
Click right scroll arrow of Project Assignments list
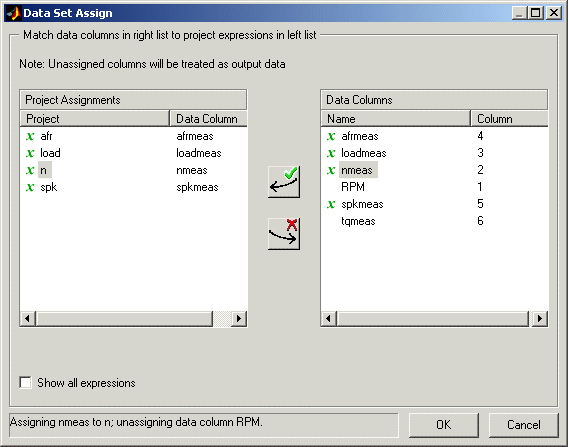point(239,318)
